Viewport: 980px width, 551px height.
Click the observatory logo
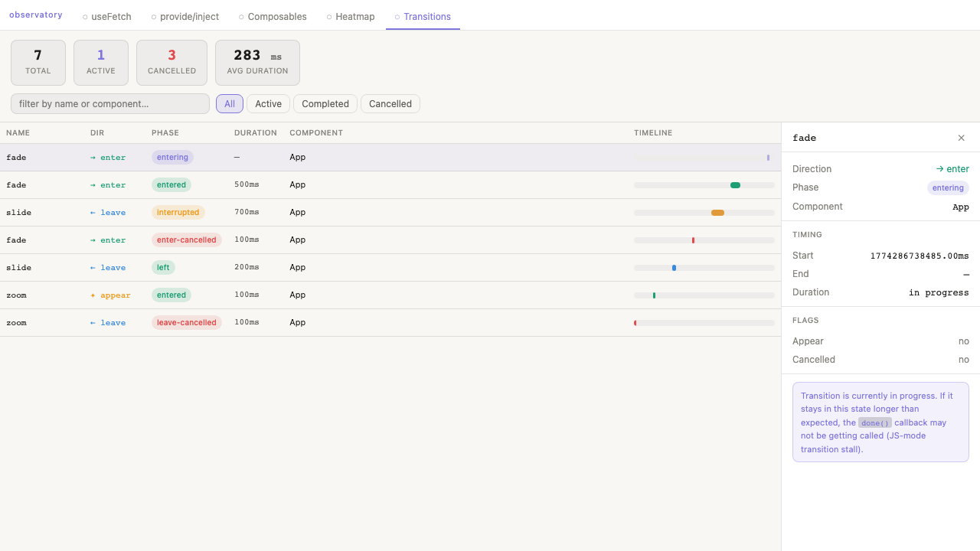click(x=36, y=14)
